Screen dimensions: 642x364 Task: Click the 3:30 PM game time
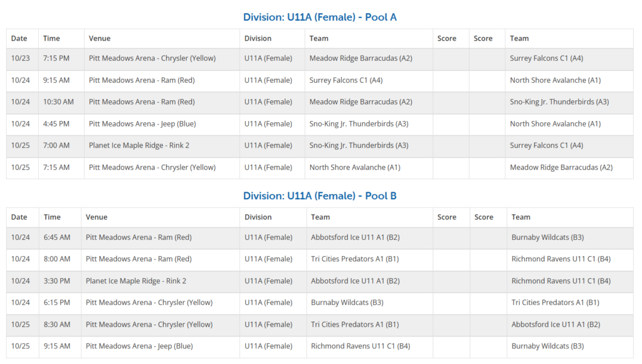point(57,281)
